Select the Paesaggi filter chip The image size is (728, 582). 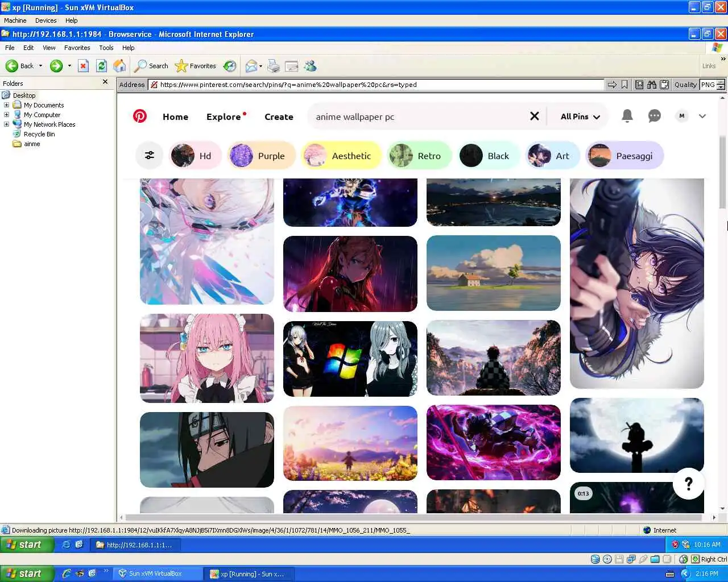624,156
